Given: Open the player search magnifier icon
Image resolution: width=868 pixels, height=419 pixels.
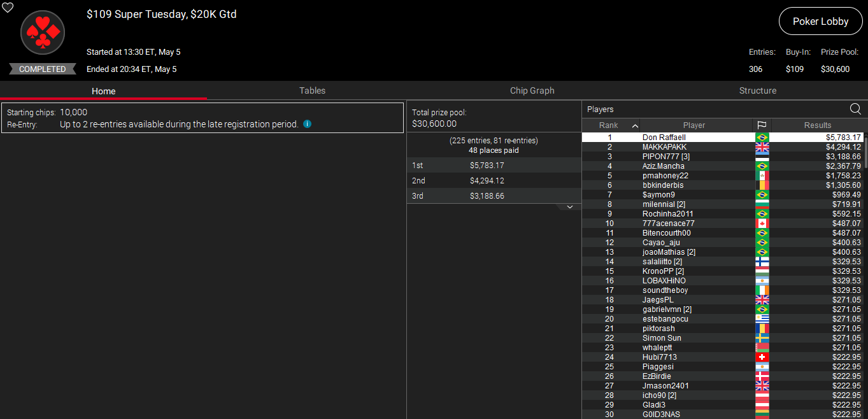Looking at the screenshot, I should [855, 109].
